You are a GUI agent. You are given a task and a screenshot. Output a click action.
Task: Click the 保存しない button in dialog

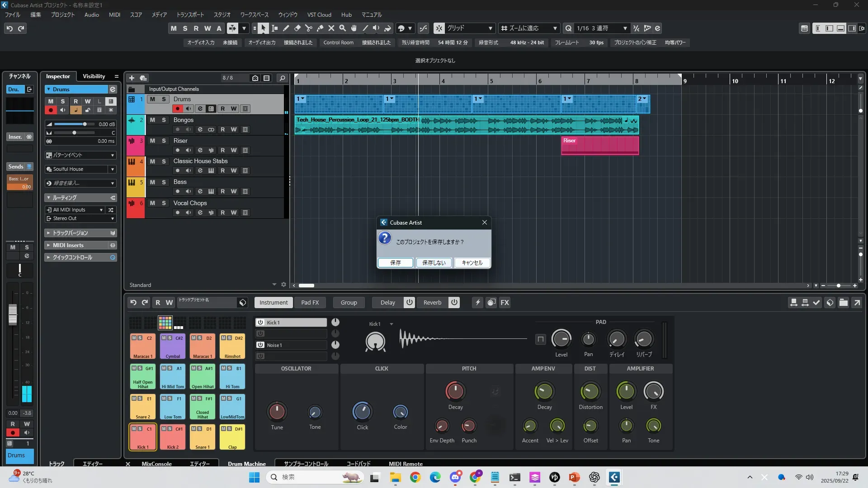click(434, 263)
